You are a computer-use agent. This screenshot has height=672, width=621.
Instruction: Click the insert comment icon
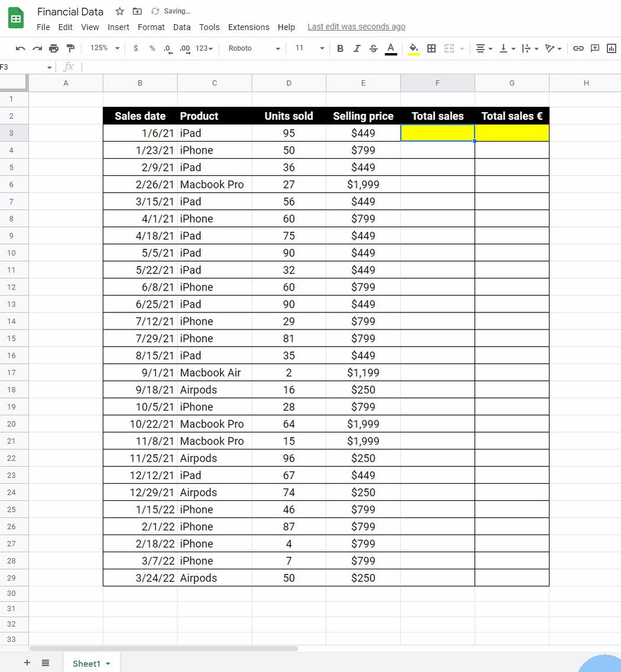595,48
